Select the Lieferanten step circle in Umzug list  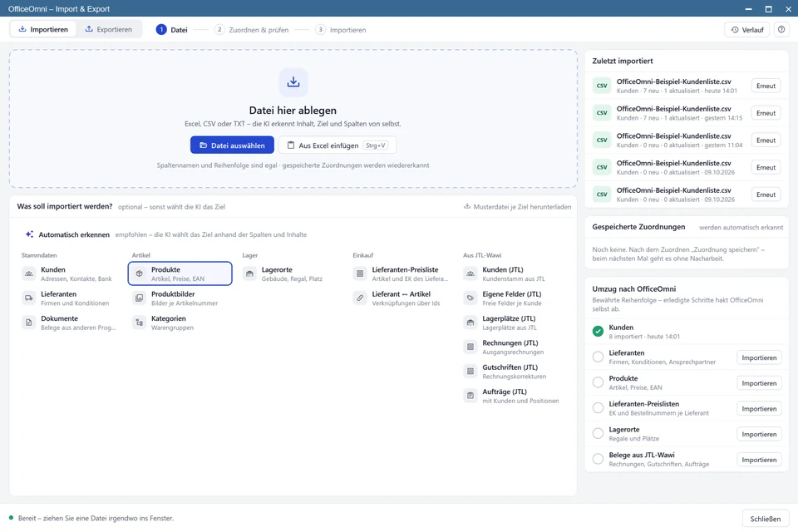tap(598, 357)
